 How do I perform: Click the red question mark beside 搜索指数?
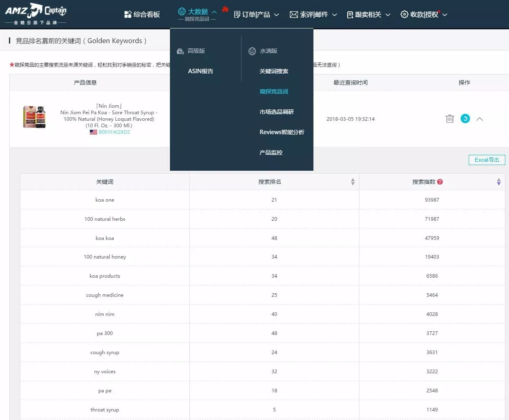point(440,182)
